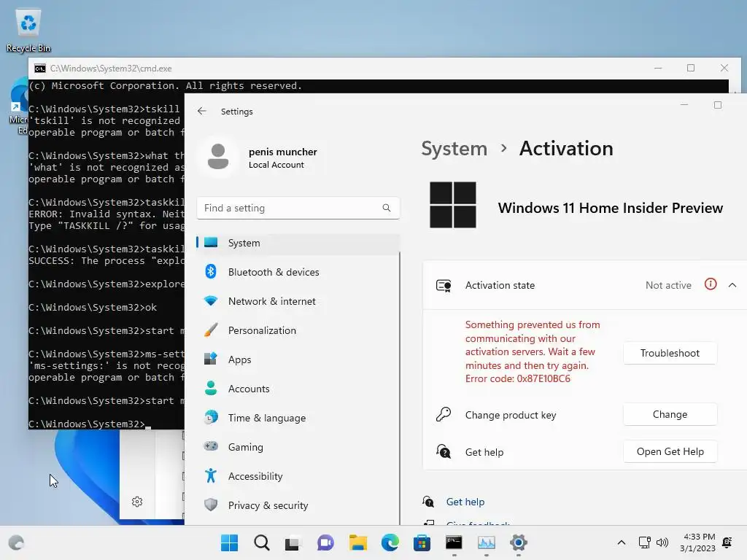Open System category in Settings sidebar

click(x=298, y=243)
